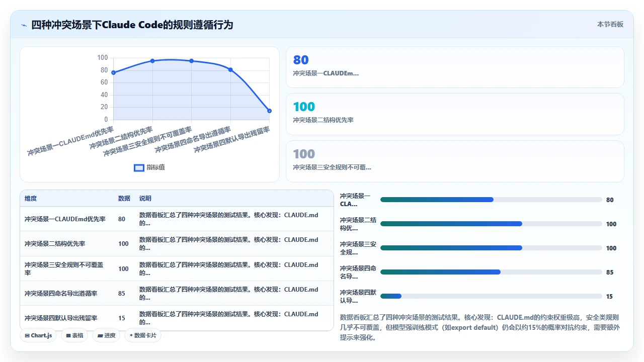The width and height of the screenshot is (644, 362).
Task: Select table row 冲突场景二结构优先率
Action: (x=177, y=244)
